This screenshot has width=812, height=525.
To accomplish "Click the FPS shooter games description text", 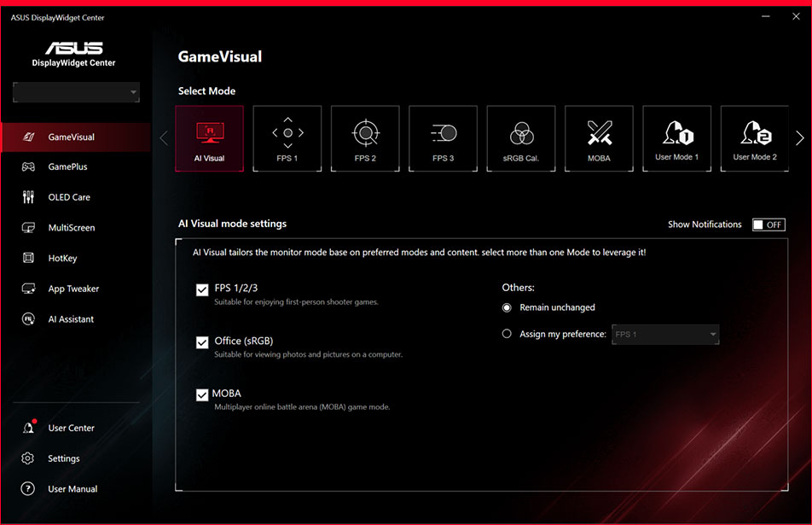I will pyautogui.click(x=296, y=301).
